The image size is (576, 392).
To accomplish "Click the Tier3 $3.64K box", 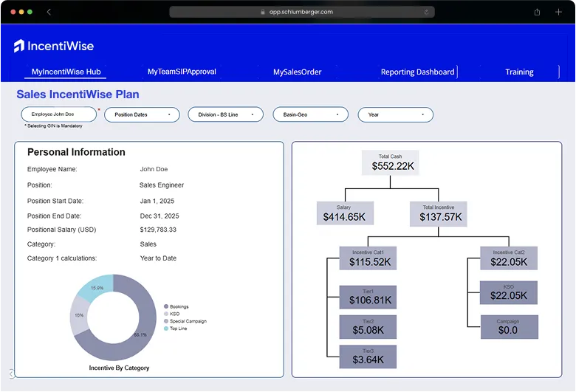I will click(368, 357).
